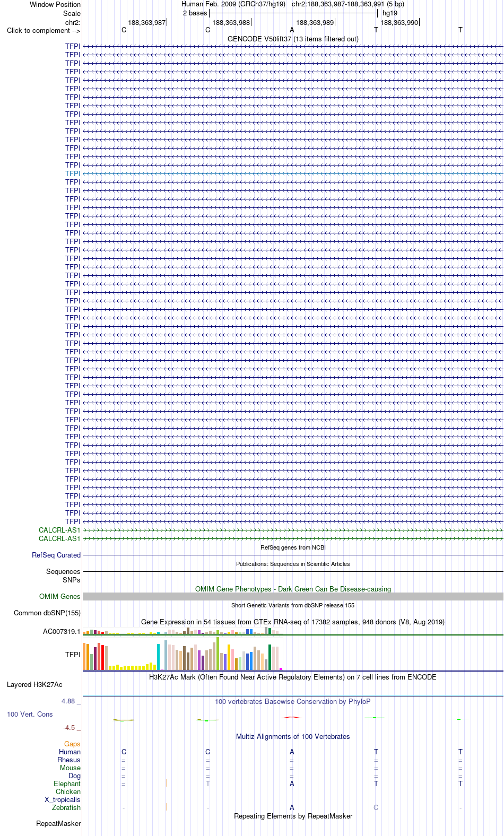Click the 'chr2:' base position label

pyautogui.click(x=73, y=22)
